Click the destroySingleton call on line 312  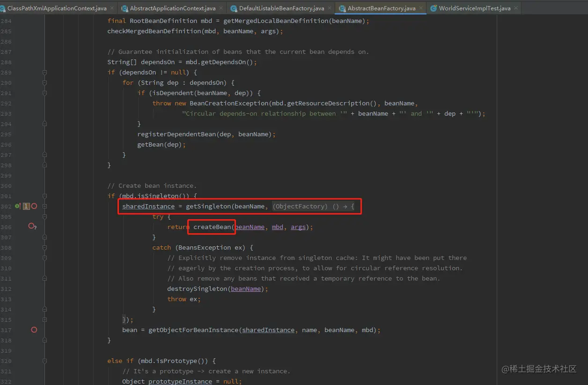point(197,289)
